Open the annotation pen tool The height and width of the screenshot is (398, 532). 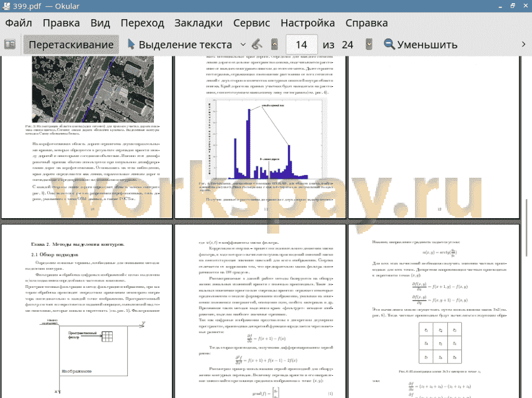(x=257, y=45)
